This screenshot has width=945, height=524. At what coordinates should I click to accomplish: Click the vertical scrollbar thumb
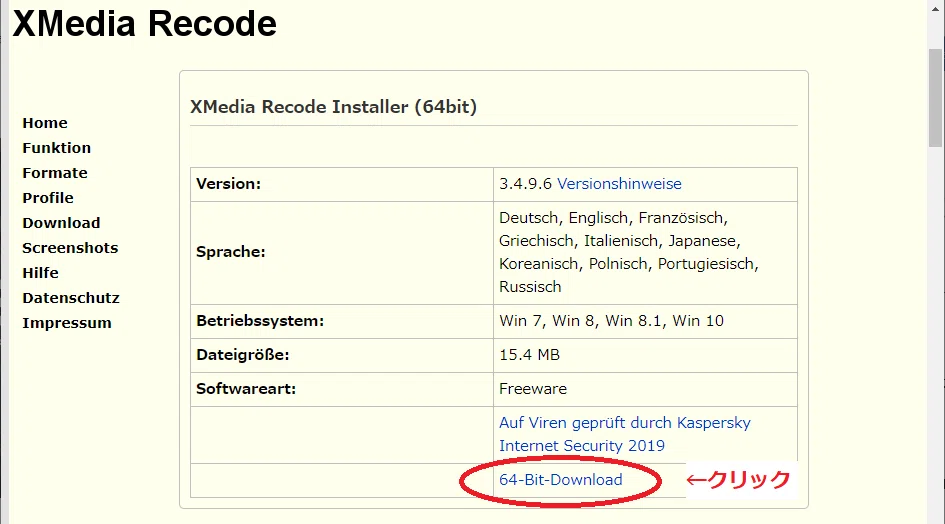tap(935, 98)
